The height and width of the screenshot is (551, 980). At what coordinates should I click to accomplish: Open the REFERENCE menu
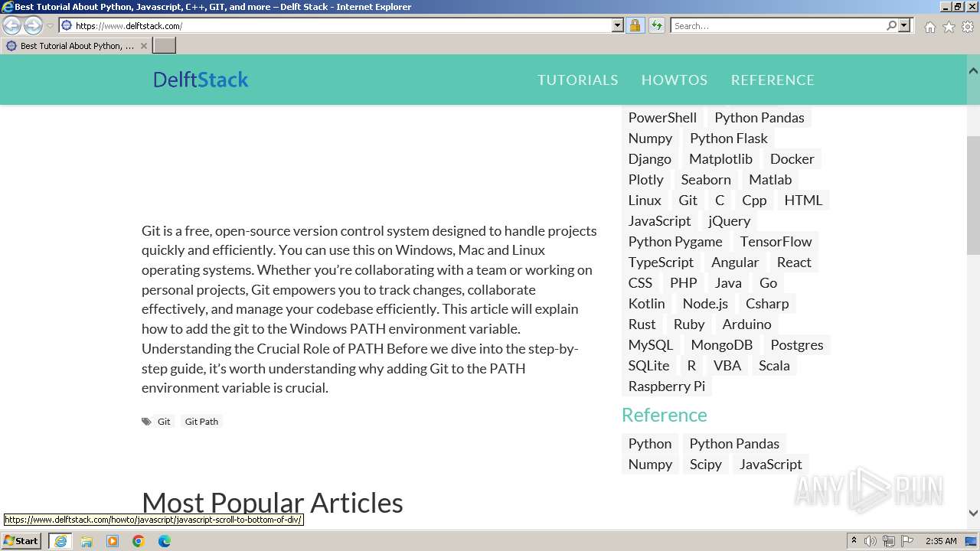(x=773, y=80)
